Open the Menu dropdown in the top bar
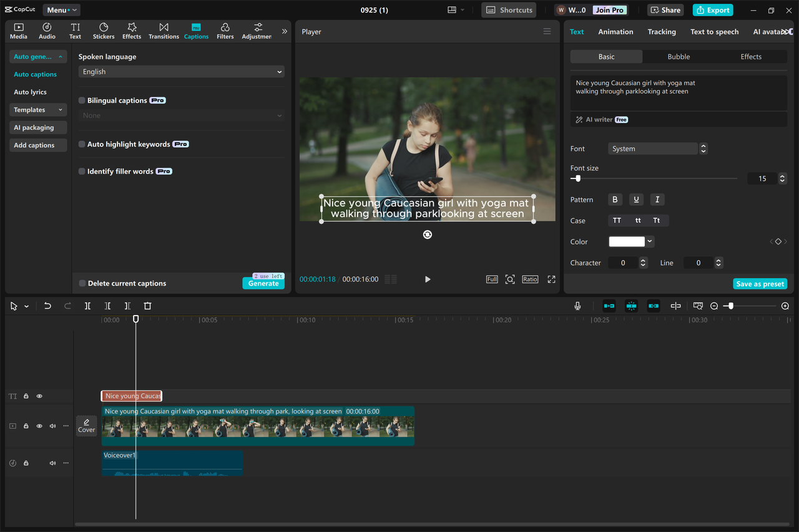799x532 pixels. point(61,9)
